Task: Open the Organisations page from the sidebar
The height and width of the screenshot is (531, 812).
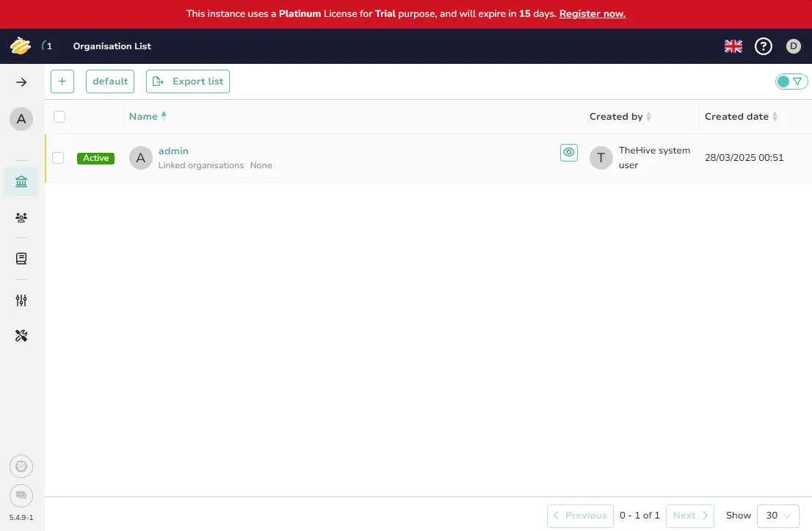Action: (21, 181)
